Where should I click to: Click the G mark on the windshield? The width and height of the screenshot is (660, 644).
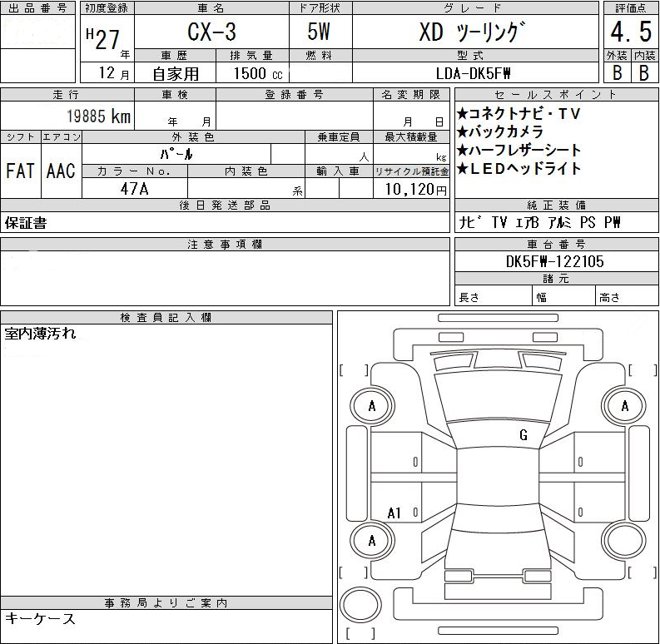(x=523, y=435)
